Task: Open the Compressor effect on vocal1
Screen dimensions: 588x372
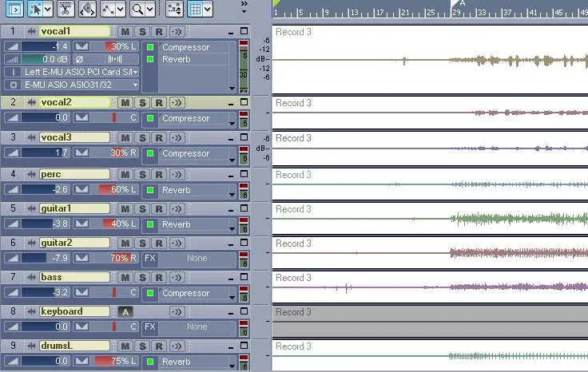Action: click(x=185, y=47)
